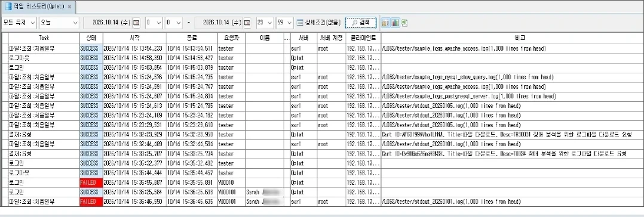Click row header of the first 파일:조회:처음일부 row
This screenshot has height=217, width=644.
click(x=5, y=48)
